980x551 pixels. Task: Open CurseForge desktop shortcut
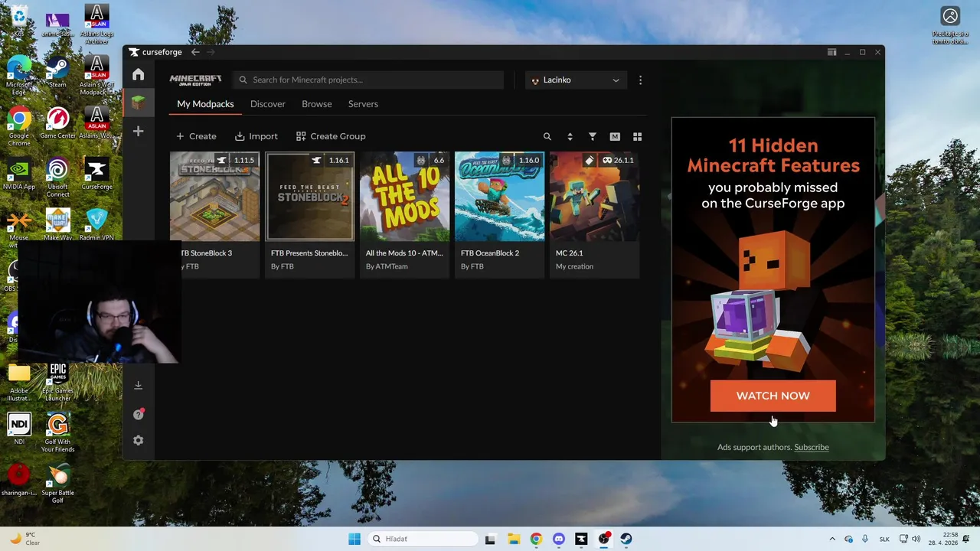[x=96, y=174]
